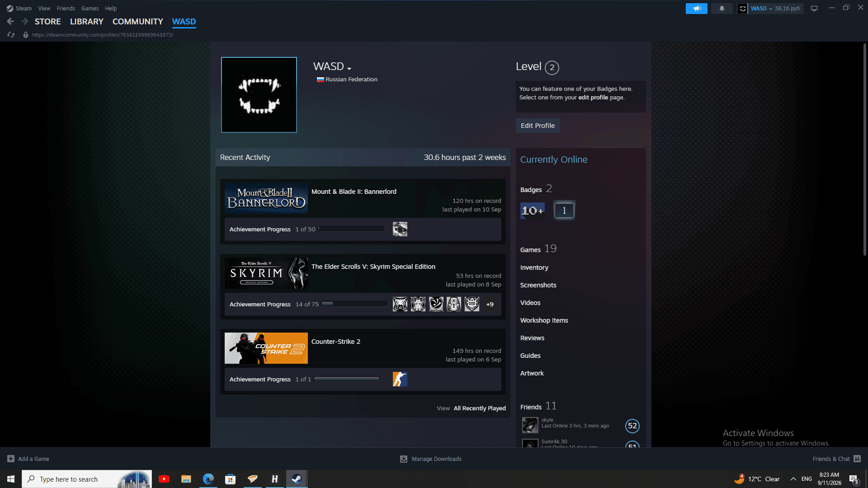This screenshot has width=868, height=488.
Task: Open the Friends menu
Action: click(66, 9)
